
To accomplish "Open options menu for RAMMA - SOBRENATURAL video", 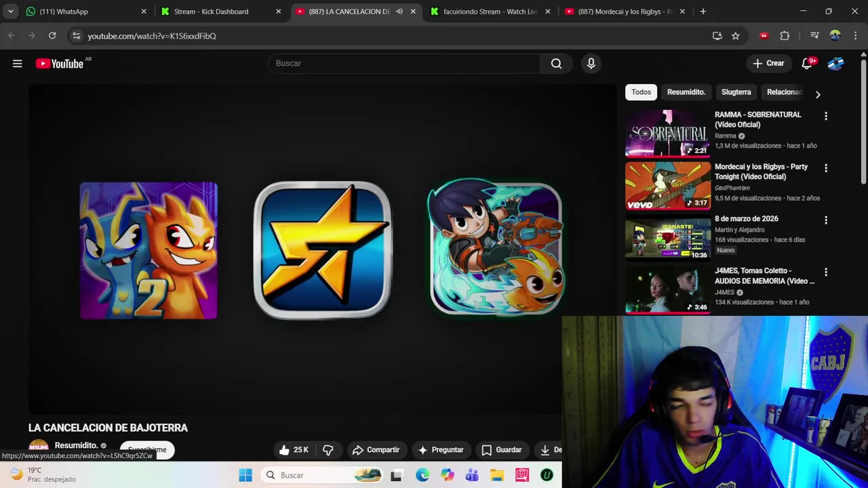I will click(826, 116).
